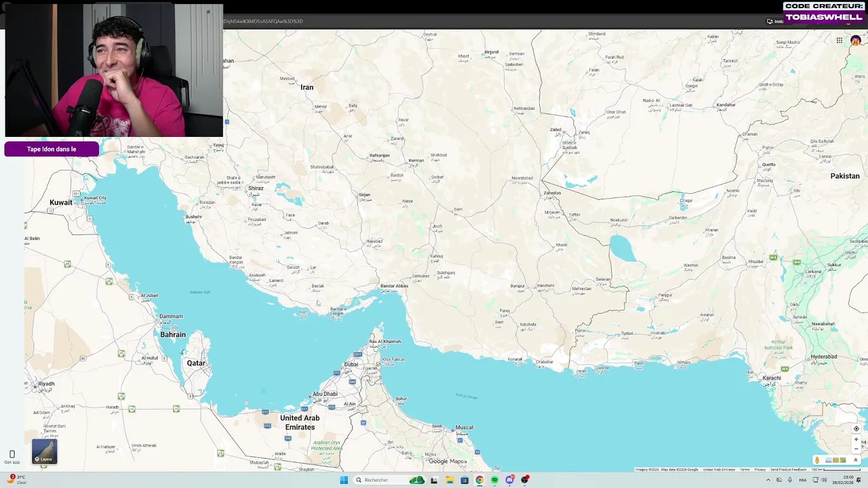This screenshot has height=488, width=868.
Task: Open the notification bell in the taskbar
Action: tap(859, 480)
